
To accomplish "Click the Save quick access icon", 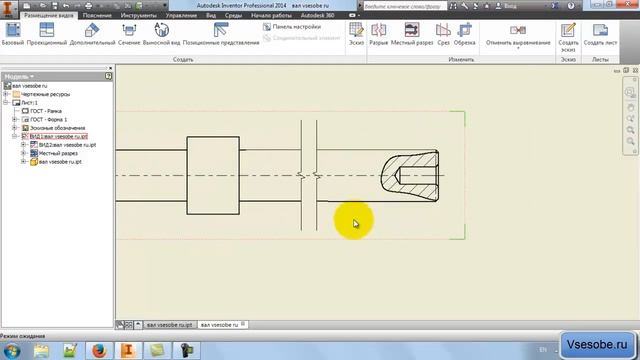I will pos(55,6).
